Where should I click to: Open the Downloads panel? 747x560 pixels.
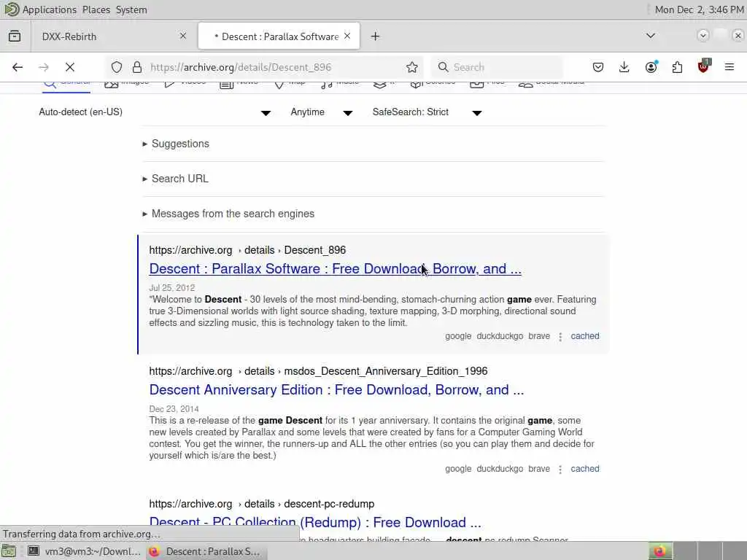624,67
